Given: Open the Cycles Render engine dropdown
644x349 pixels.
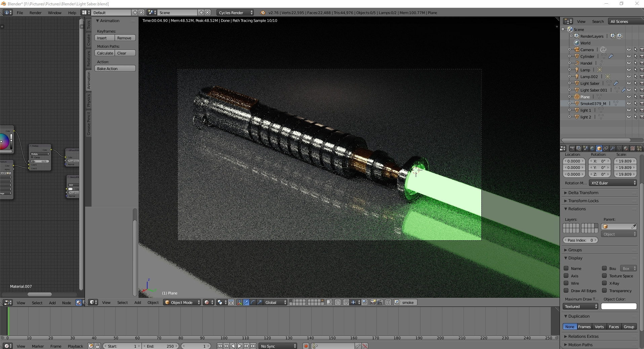Looking at the screenshot, I should click(x=234, y=12).
